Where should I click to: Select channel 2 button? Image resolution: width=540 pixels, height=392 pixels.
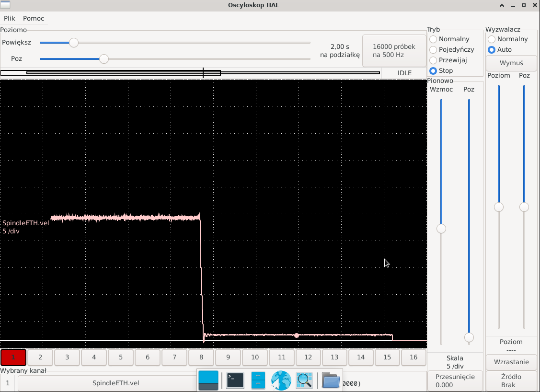tap(40, 357)
